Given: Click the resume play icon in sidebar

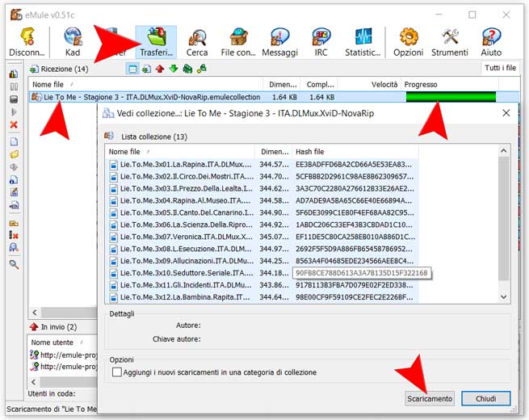Looking at the screenshot, I should (14, 112).
